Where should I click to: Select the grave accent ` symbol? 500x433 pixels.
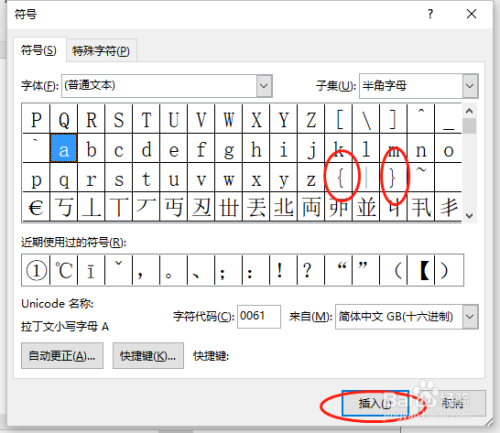pos(36,148)
